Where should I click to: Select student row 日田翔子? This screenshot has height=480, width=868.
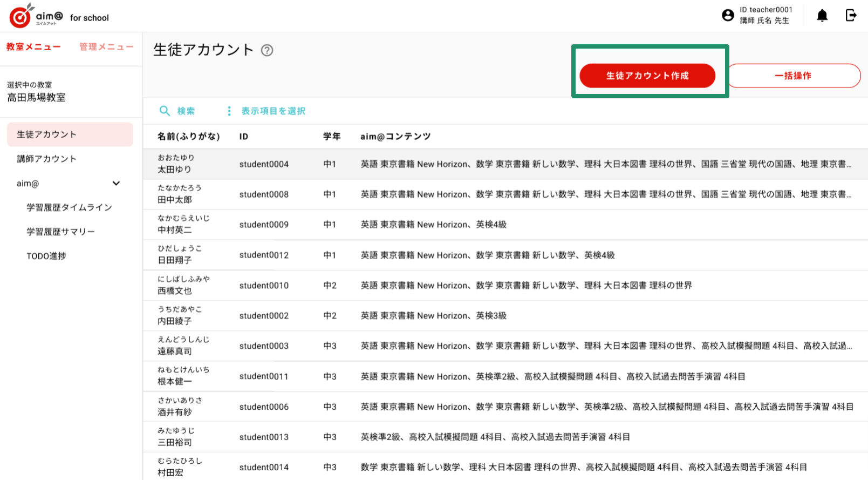tap(505, 255)
